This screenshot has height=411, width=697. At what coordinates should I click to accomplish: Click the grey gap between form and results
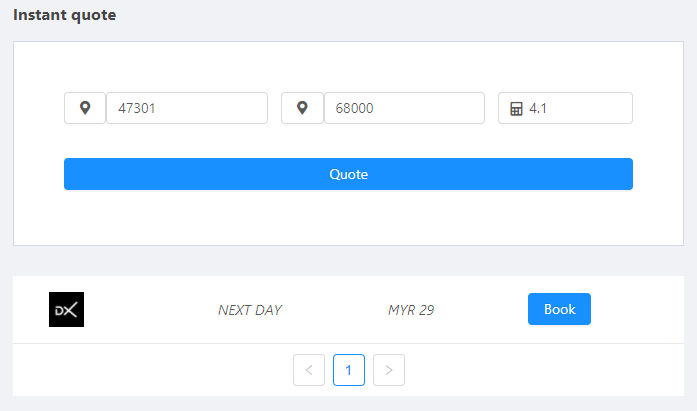coord(348,260)
